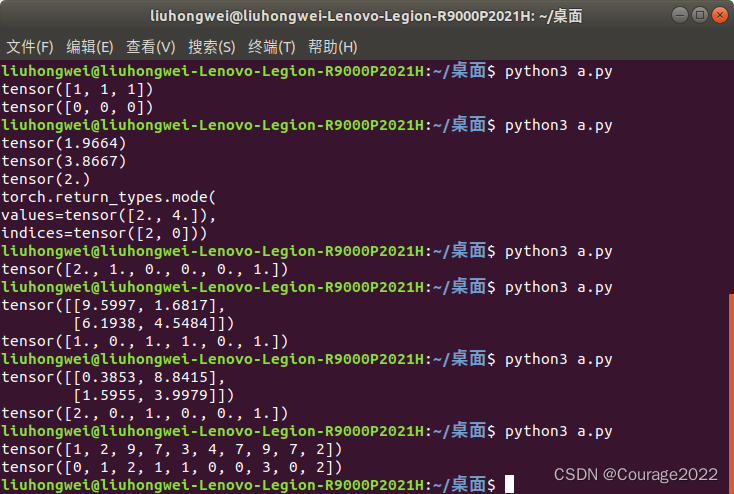Open the 查看(V) menu

pos(150,47)
